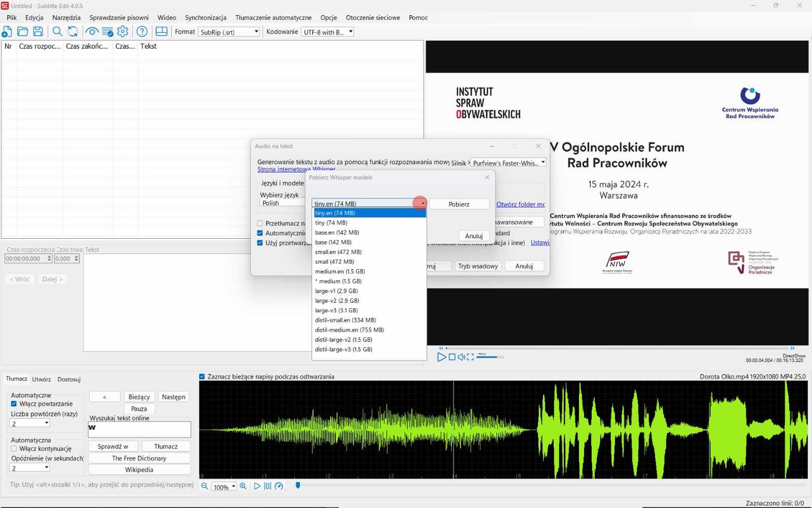
Task: Switch to the Dostosuj tab
Action: 69,379
